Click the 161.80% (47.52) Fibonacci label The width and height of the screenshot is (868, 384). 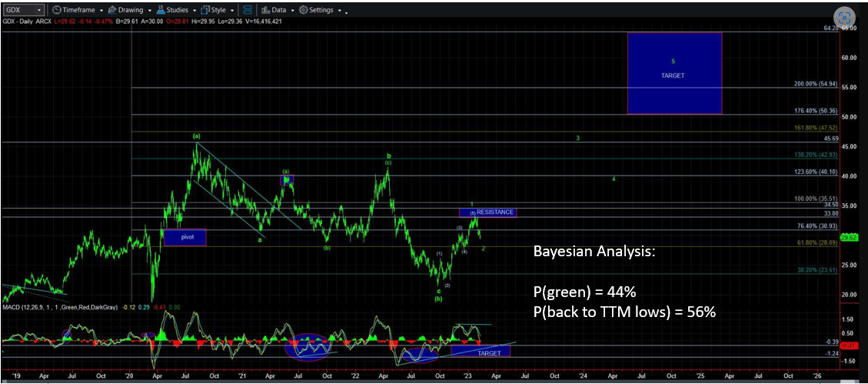click(815, 128)
